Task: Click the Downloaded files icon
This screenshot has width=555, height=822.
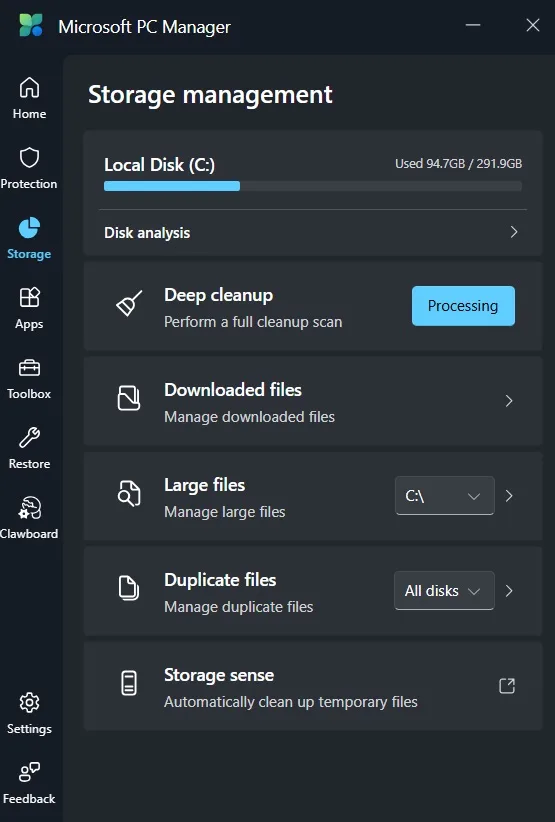Action: (129, 398)
